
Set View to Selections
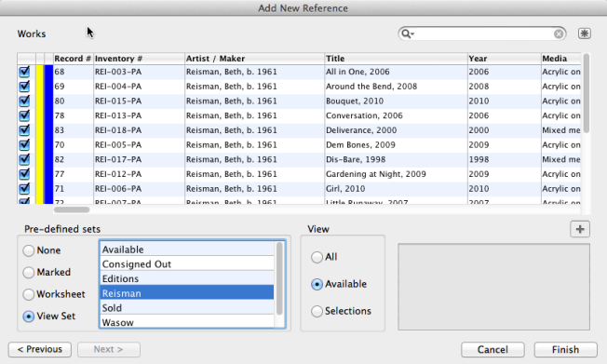[x=317, y=311]
